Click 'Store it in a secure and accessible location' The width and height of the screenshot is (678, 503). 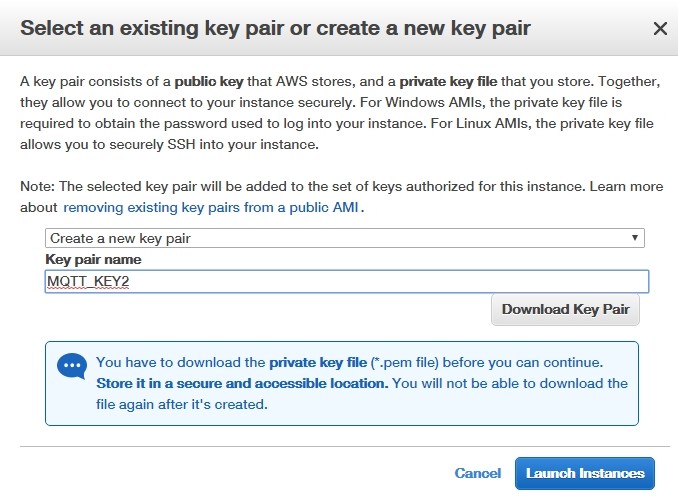(241, 383)
